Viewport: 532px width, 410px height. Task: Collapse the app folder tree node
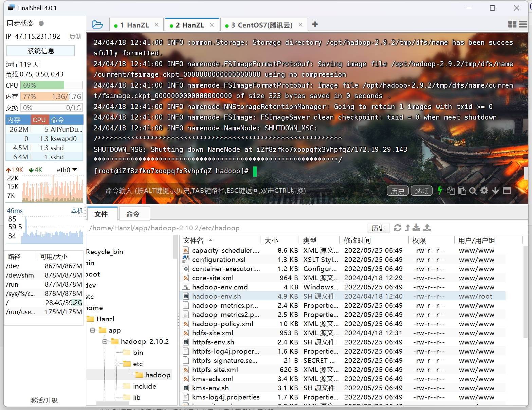92,330
